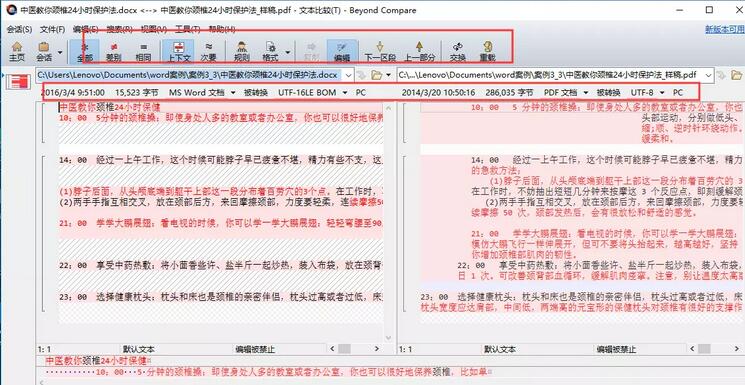Viewport: 745px width, 385px height.
Task: Click the left 默认文本 status entry
Action: click(x=138, y=349)
